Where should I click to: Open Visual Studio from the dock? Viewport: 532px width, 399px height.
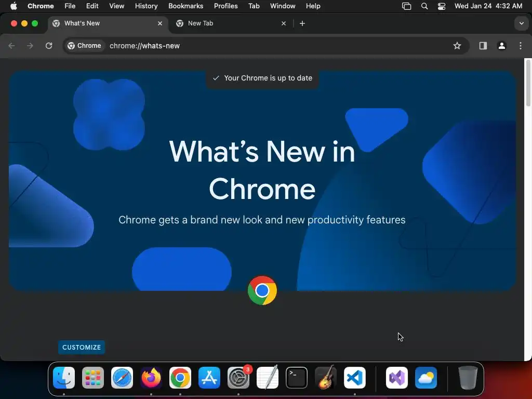(x=397, y=378)
